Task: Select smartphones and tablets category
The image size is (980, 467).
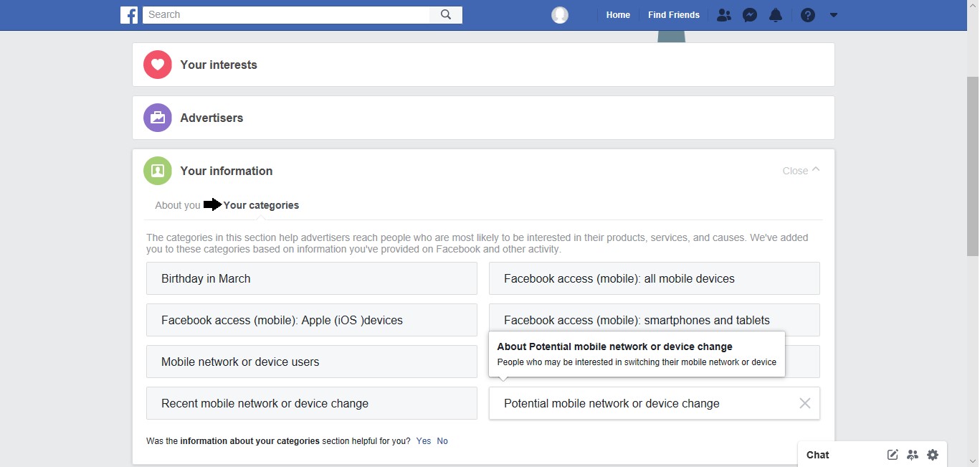Action: click(x=654, y=320)
